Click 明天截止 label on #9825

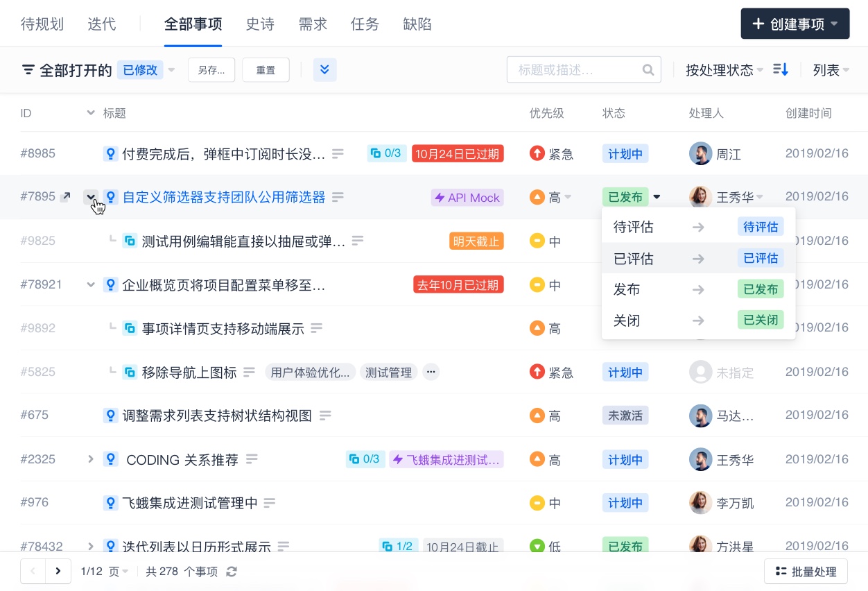pos(476,241)
